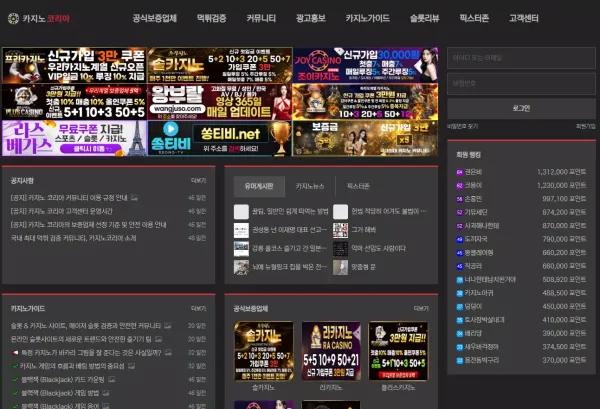The height and width of the screenshot is (409, 600).
Task: Open ranked member 손흥민 profile
Action: 473,199
